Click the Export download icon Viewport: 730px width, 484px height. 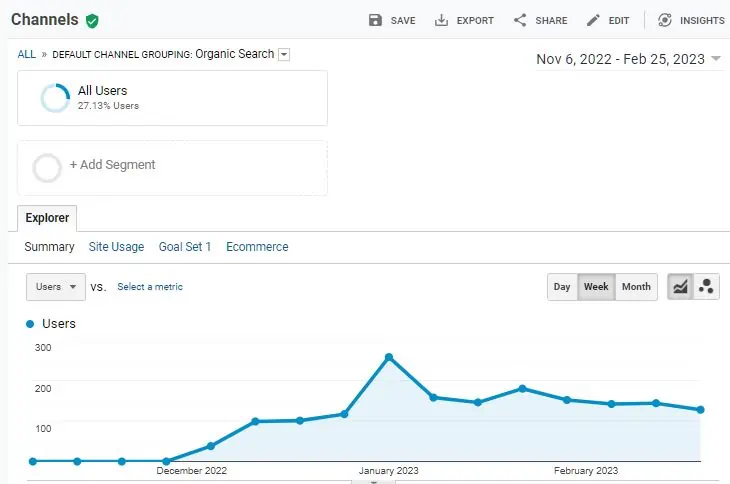[441, 20]
